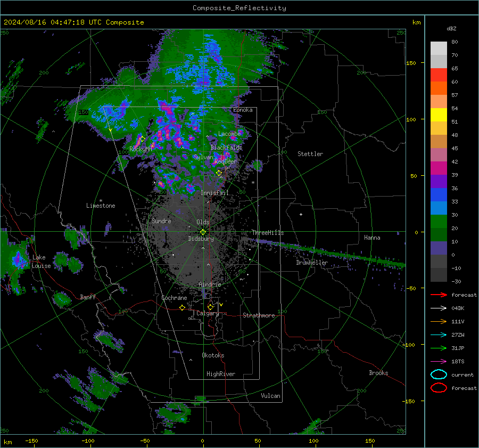Click the Brooks city label
This screenshot has height=448, width=479.
point(378,373)
